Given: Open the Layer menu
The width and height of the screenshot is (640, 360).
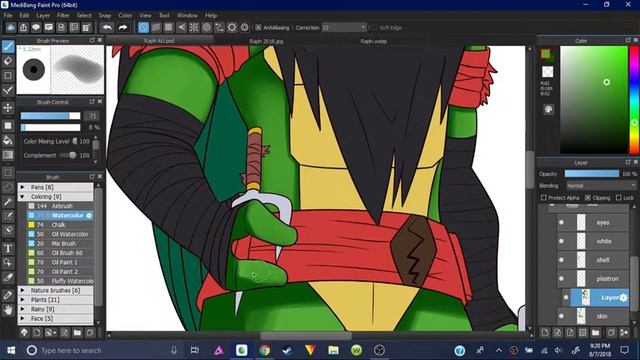Looking at the screenshot, I should (43, 16).
